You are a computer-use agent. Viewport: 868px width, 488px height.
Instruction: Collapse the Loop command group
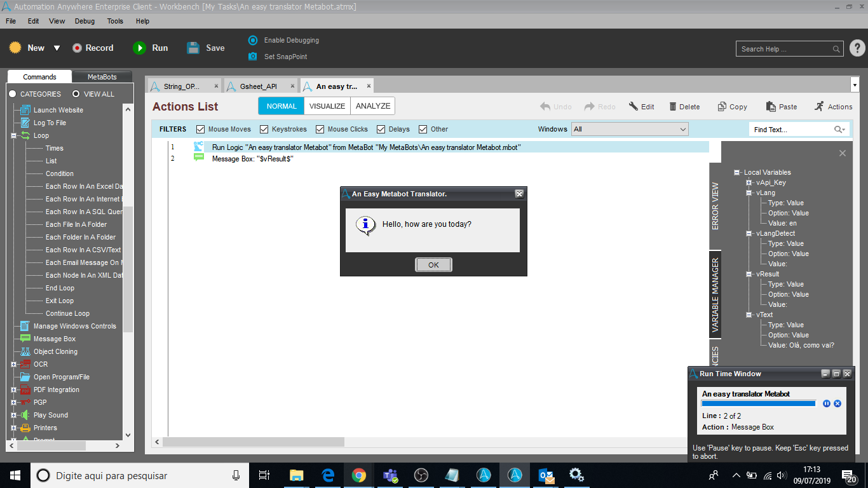tap(13, 135)
